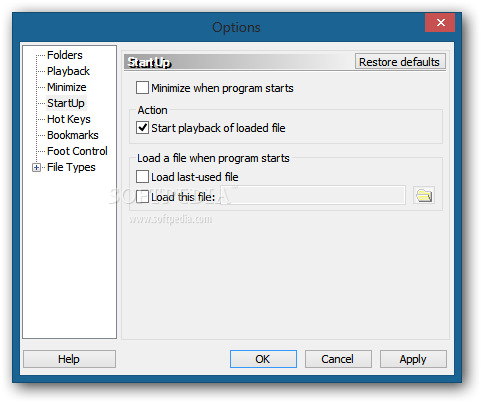
Task: Select File Types in the tree
Action: [x=71, y=167]
